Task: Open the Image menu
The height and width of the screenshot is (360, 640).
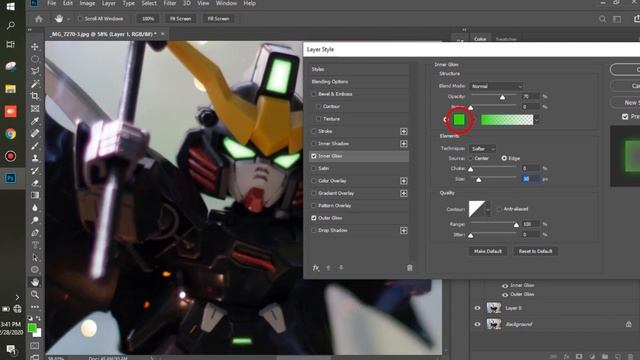Action: click(87, 3)
